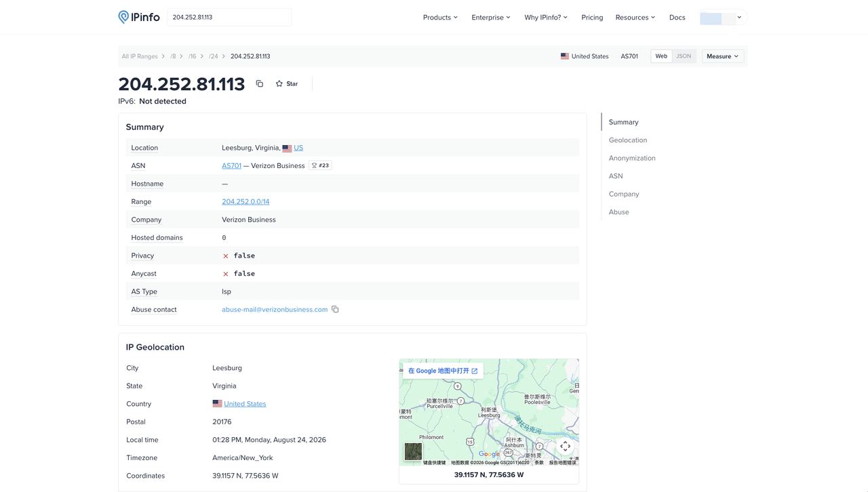Expand the Resources menu

coord(635,17)
